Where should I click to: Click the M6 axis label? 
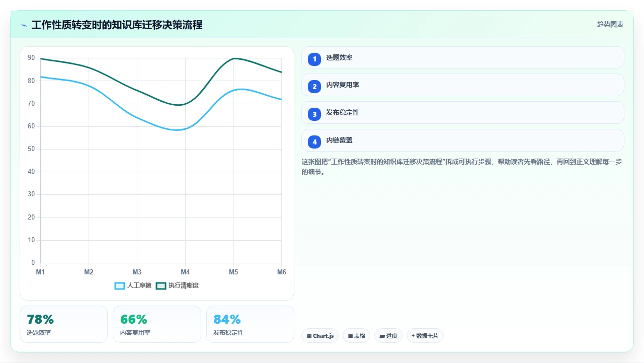282,272
